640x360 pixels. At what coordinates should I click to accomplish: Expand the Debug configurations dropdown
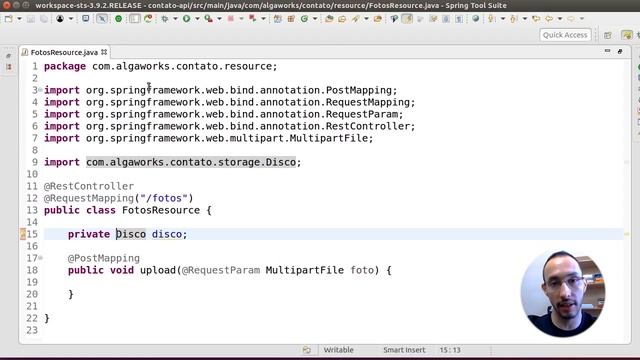point(176,19)
